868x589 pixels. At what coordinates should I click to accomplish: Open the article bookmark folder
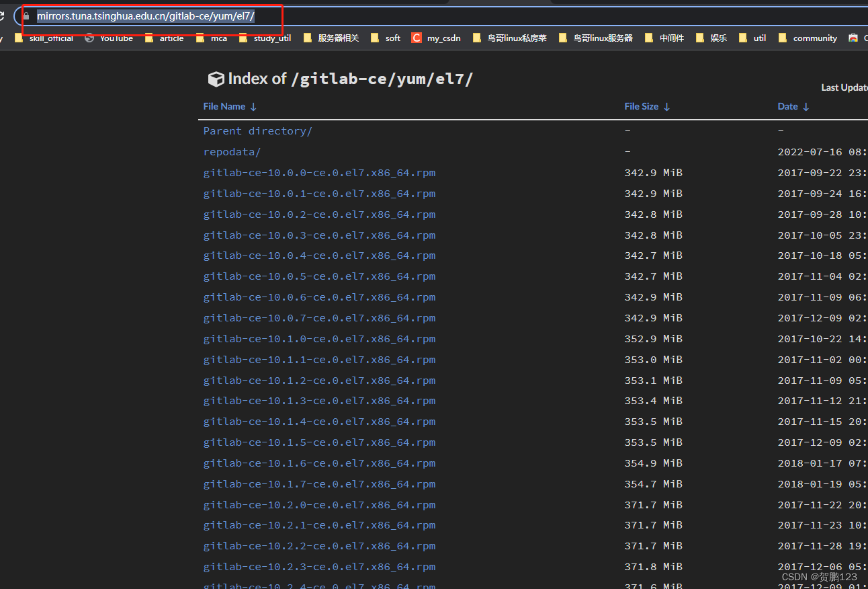tap(164, 38)
